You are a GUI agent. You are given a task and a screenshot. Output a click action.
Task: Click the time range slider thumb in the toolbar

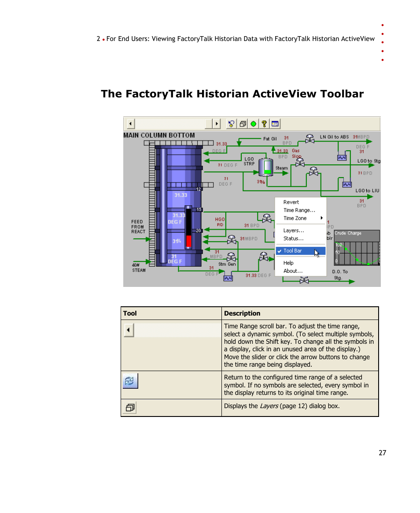coord(209,124)
